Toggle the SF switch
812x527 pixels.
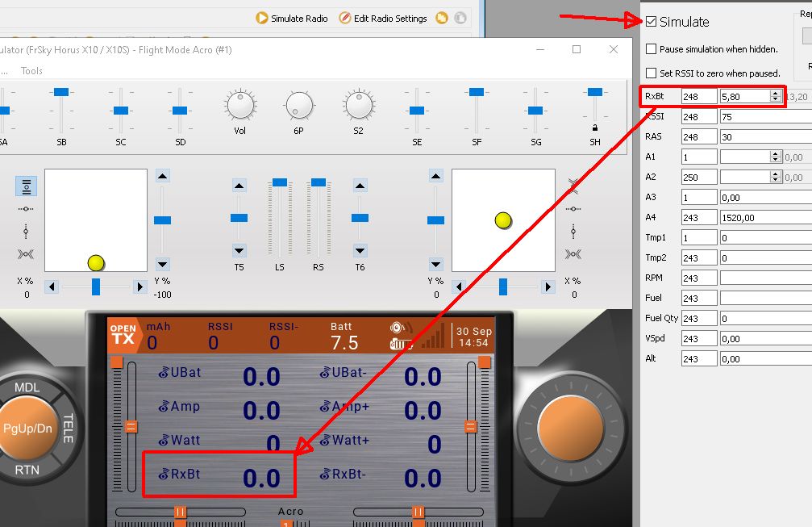477,92
